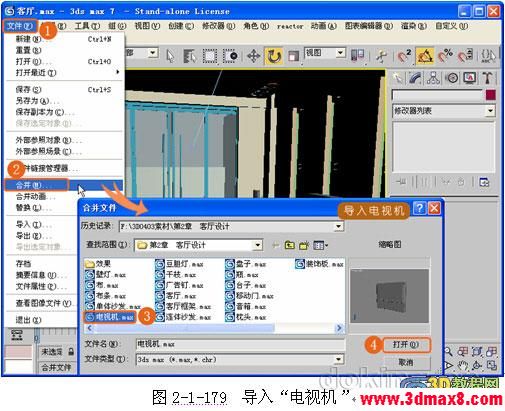Click the file list horizontal scrollbar
The image size is (505, 411).
184,328
